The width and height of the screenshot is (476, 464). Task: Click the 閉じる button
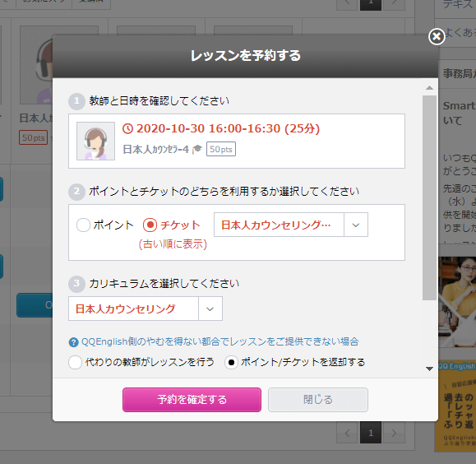pyautogui.click(x=318, y=400)
